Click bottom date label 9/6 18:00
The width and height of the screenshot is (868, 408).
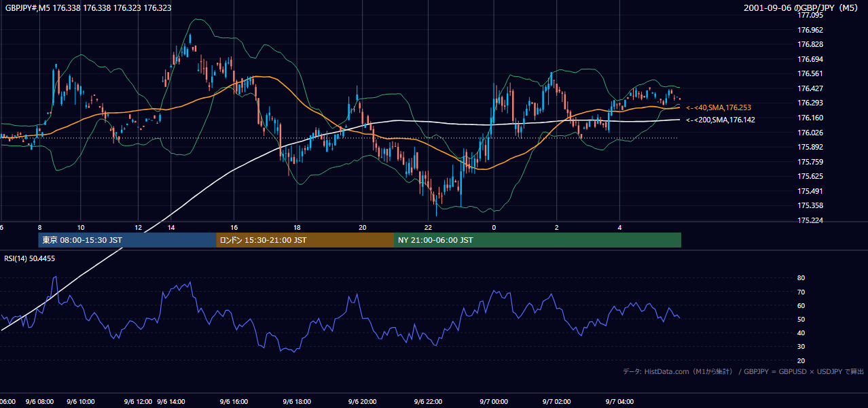pyautogui.click(x=297, y=402)
